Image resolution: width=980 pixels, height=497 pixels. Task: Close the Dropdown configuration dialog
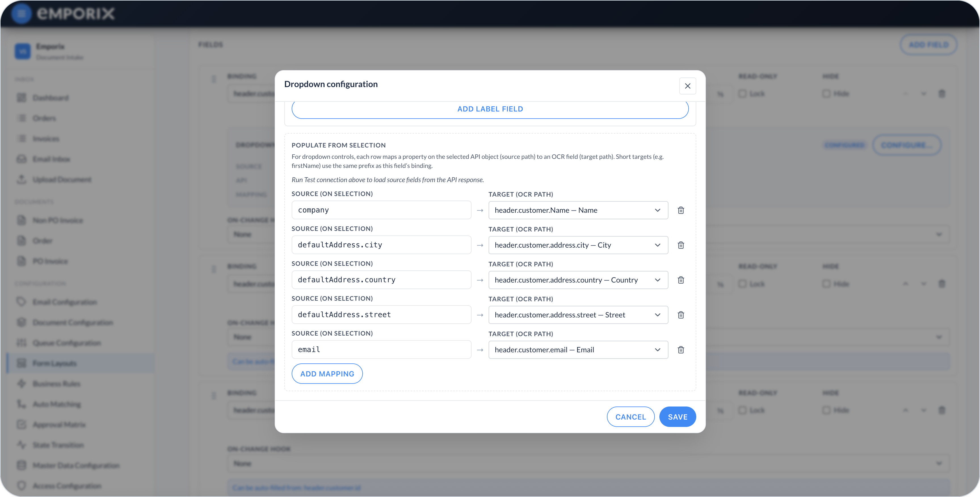(687, 86)
